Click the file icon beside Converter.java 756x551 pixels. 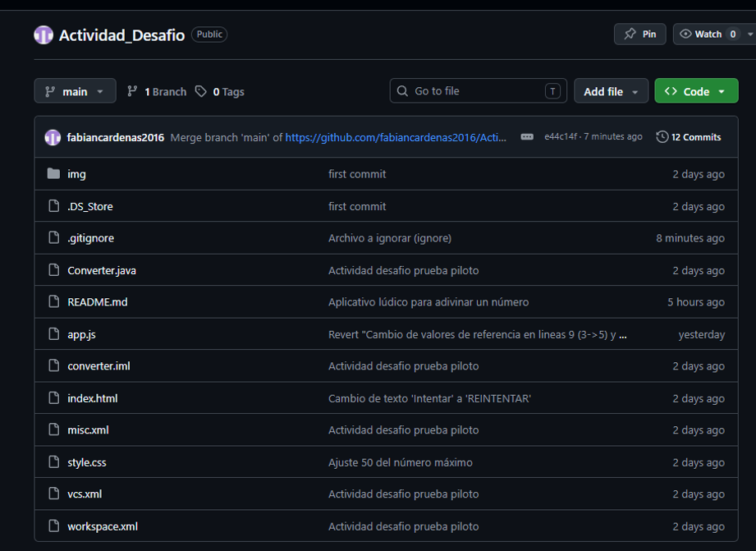point(54,270)
